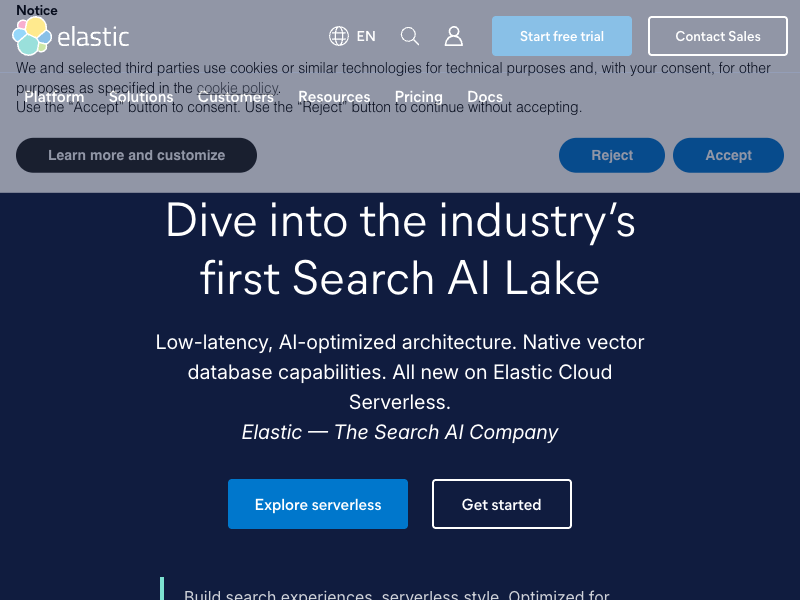Open the Customers menu
This screenshot has width=800, height=600.
point(236,96)
